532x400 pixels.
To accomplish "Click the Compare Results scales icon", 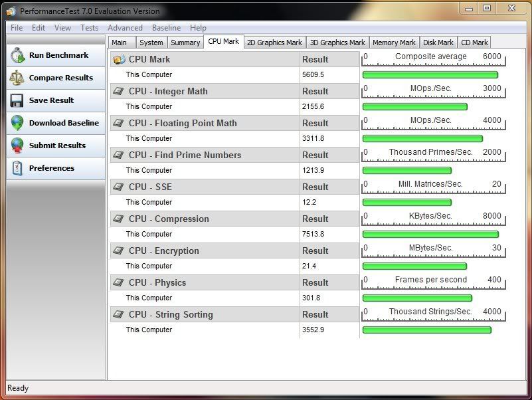I will [17, 78].
